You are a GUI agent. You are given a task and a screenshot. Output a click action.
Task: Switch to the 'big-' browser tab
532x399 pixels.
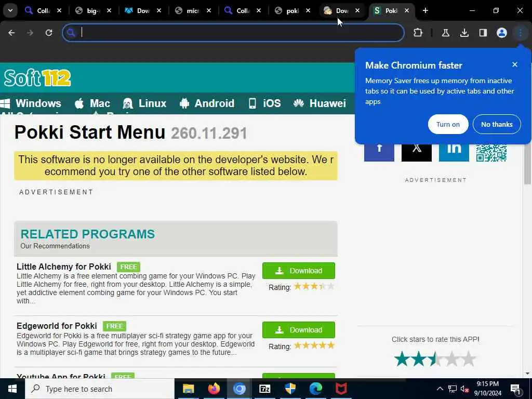pyautogui.click(x=88, y=11)
